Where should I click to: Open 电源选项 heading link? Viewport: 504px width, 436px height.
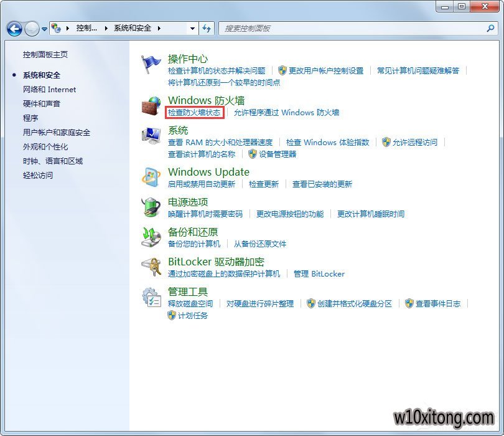click(188, 202)
